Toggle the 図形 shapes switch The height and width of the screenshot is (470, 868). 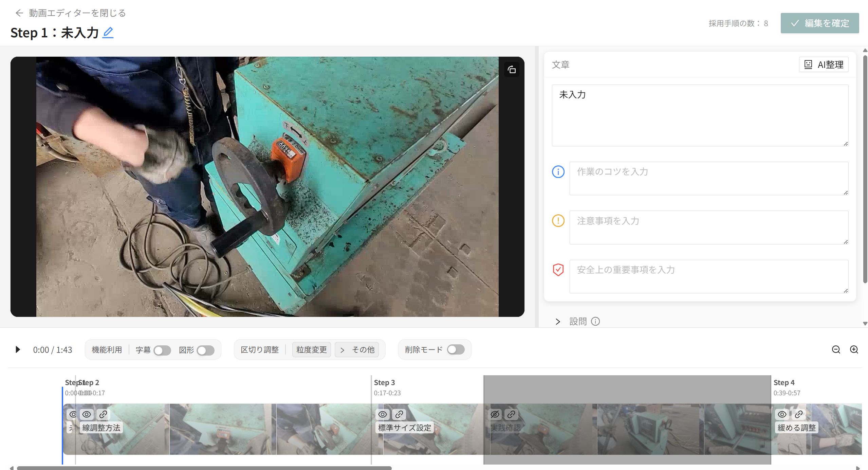[x=205, y=350]
